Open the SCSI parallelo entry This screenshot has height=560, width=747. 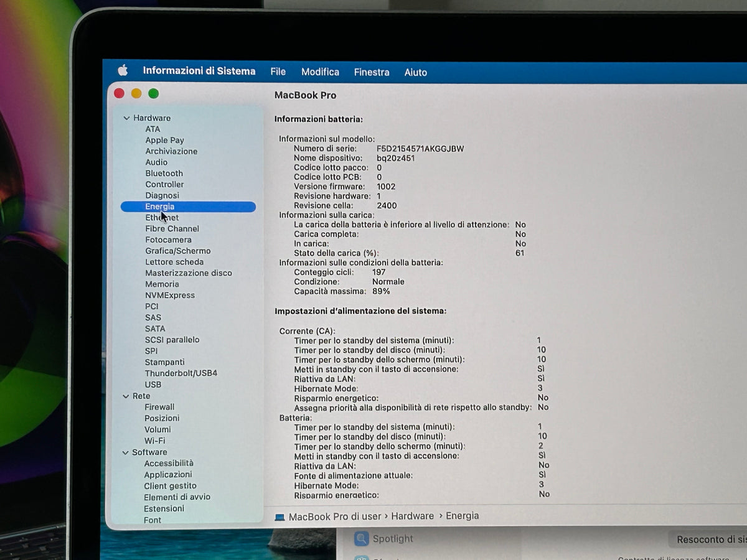pyautogui.click(x=172, y=340)
